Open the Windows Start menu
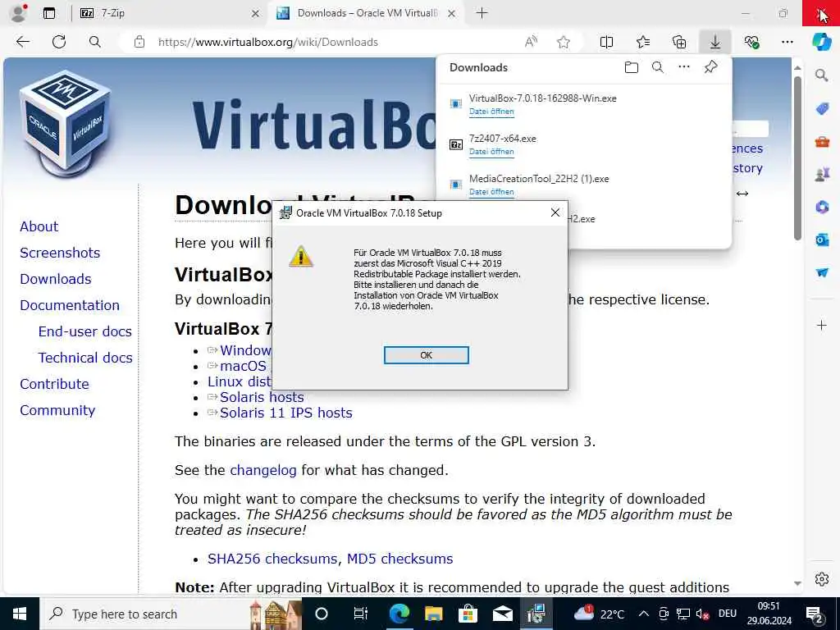 20,614
